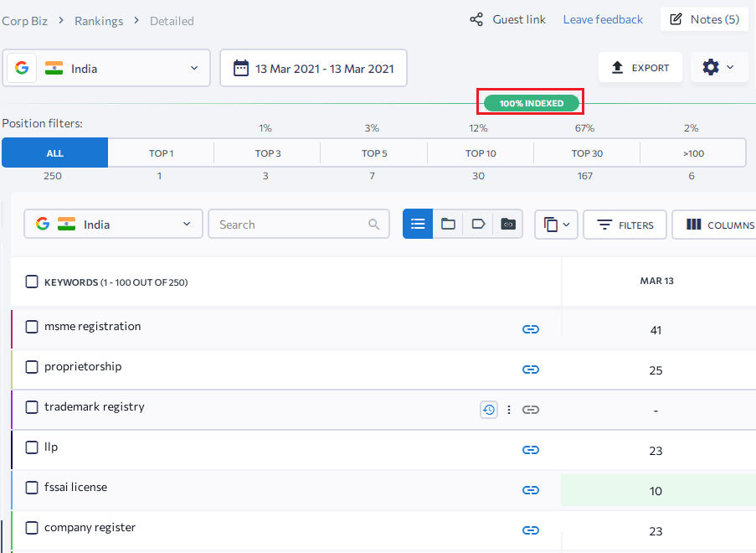Click the copy keywords icon
Screen dimensions: 756x553
point(551,225)
